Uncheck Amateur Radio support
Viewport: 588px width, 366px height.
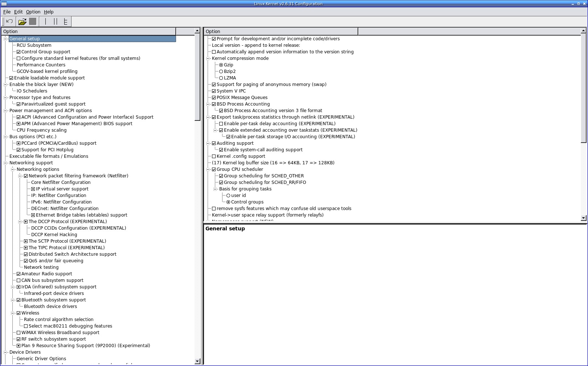tap(19, 274)
